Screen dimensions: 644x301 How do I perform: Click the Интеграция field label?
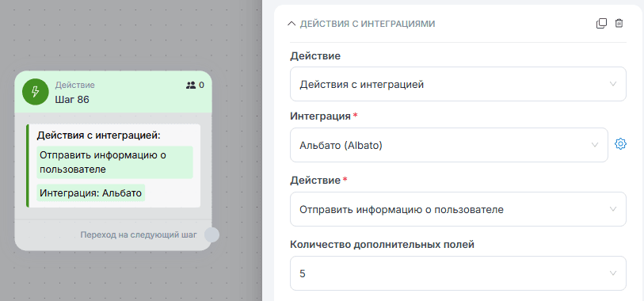(320, 116)
